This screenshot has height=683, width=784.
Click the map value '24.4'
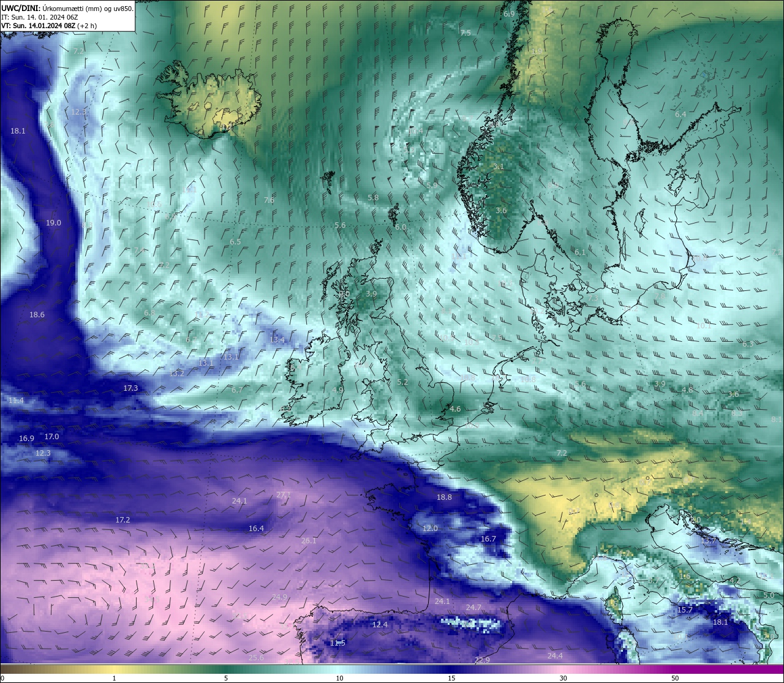(555, 655)
